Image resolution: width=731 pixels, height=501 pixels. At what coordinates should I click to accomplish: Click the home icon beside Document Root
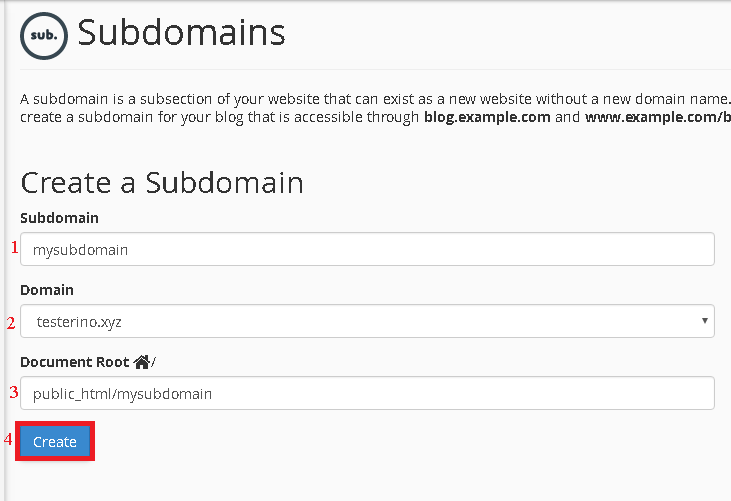tap(141, 362)
